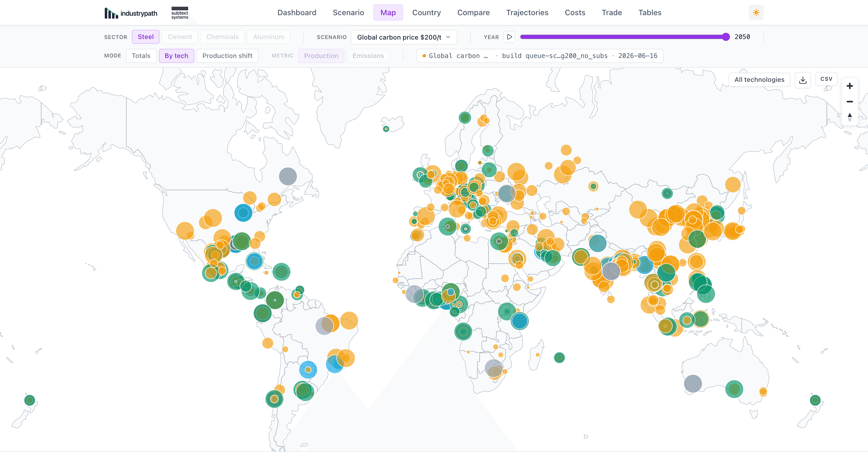Image resolution: width=868 pixels, height=452 pixels.
Task: Click the map download image icon
Action: pos(803,80)
